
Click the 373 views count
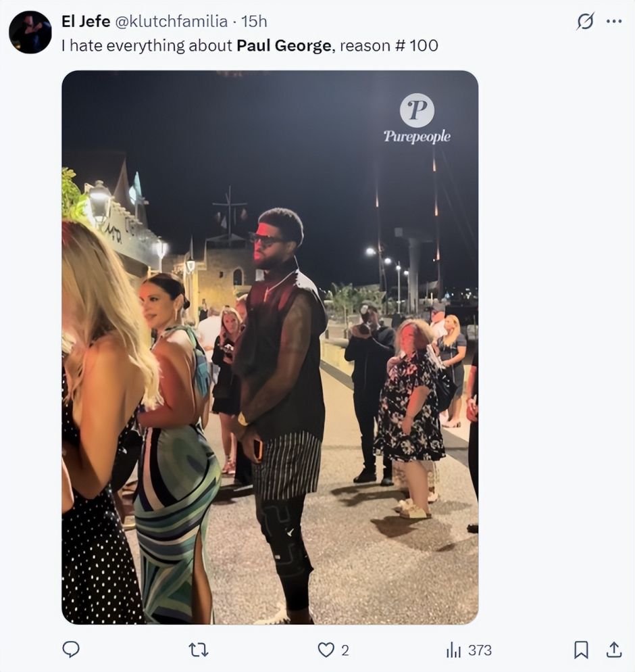(480, 650)
